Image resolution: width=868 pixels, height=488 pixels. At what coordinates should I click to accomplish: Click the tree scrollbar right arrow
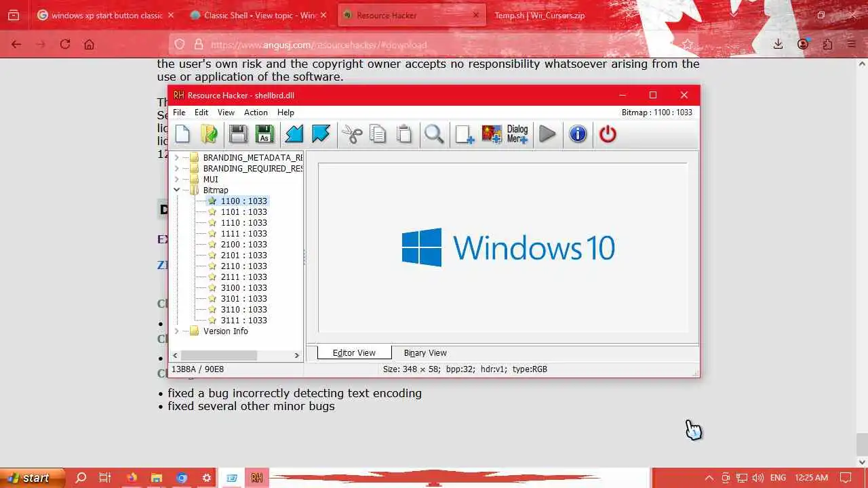[296, 355]
